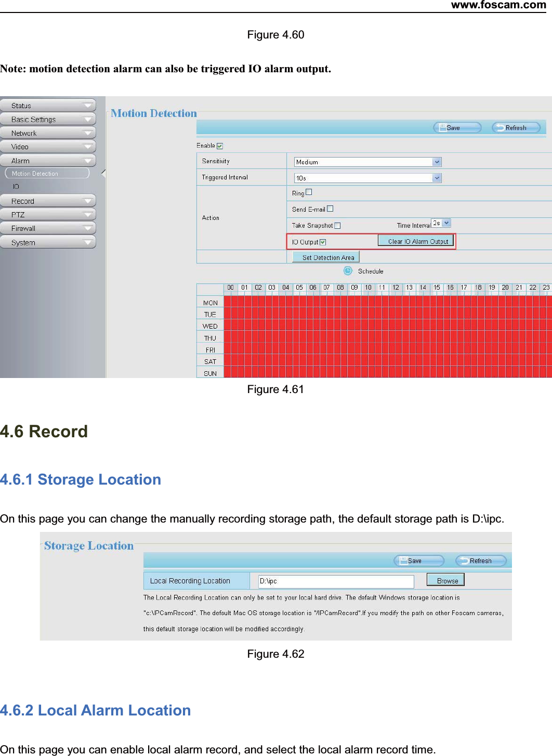The image size is (552, 756).
Task: Open the Time Interval 2s dropdown
Action: click(441, 223)
